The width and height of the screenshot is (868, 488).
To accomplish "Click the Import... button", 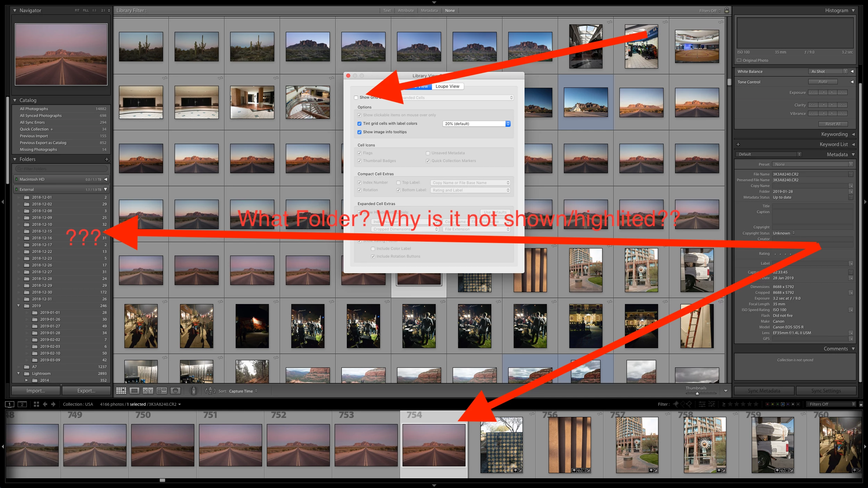I will pyautogui.click(x=36, y=391).
